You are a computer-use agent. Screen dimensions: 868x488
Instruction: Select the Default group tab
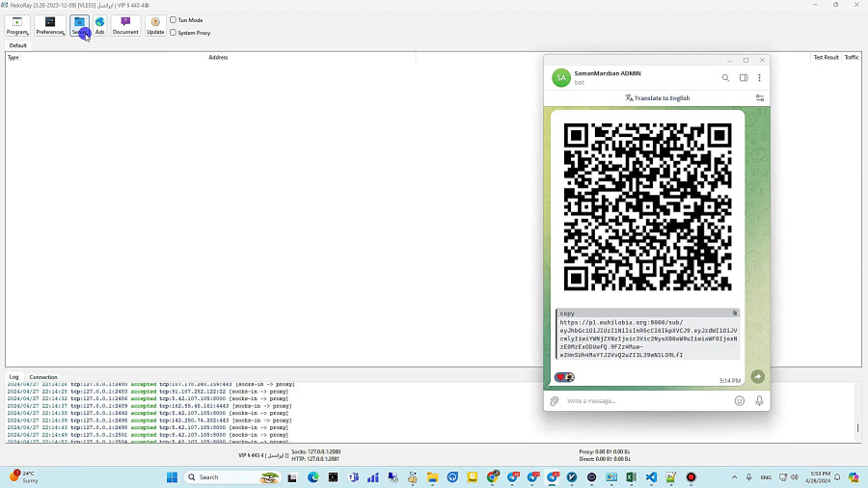(17, 45)
